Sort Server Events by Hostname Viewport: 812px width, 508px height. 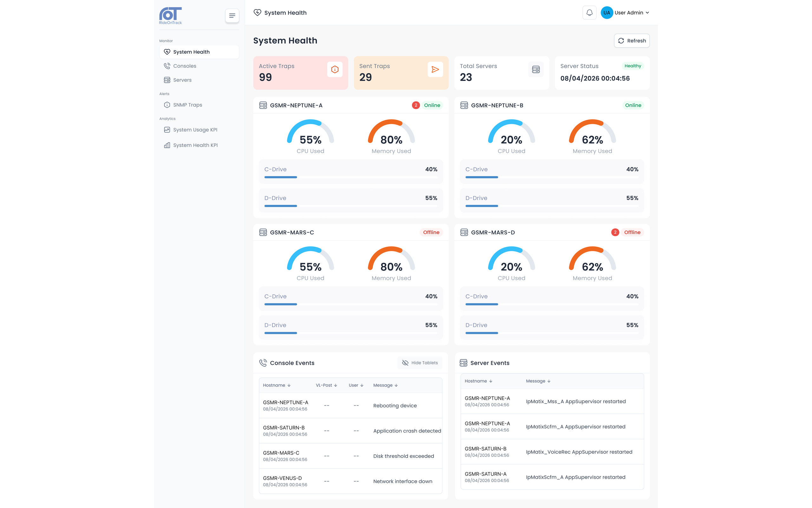pos(478,381)
